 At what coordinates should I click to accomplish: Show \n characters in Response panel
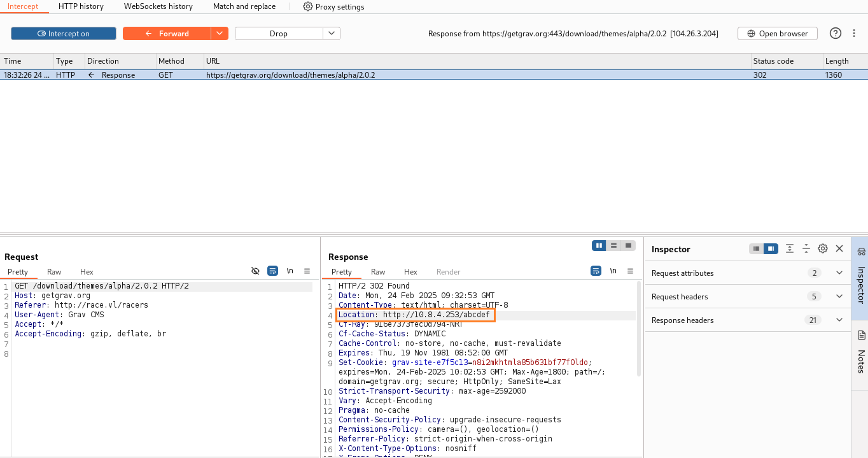[613, 271]
